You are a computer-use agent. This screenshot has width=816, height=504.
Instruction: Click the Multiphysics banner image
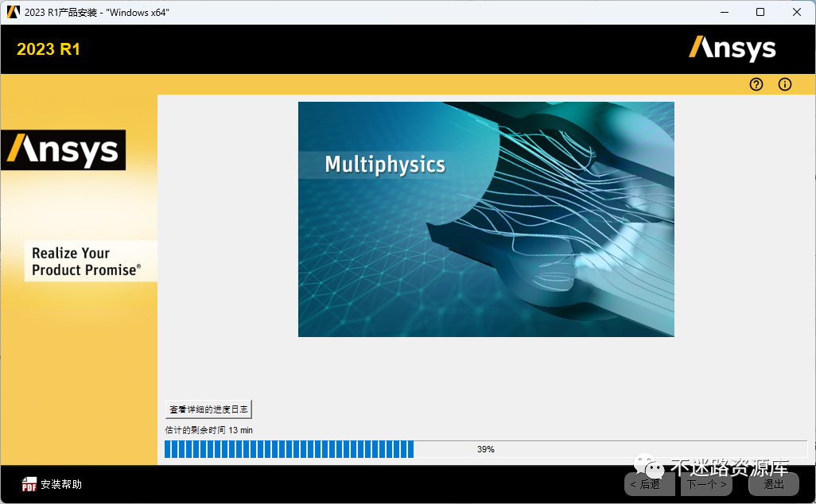pyautogui.click(x=486, y=219)
